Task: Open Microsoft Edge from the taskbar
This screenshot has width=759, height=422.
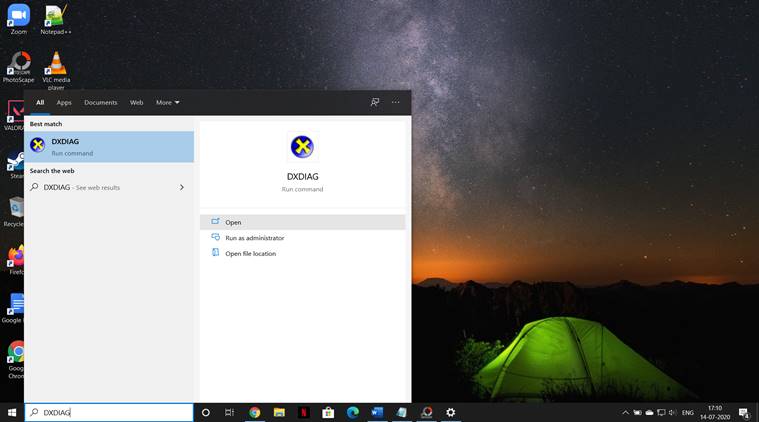Action: 352,412
